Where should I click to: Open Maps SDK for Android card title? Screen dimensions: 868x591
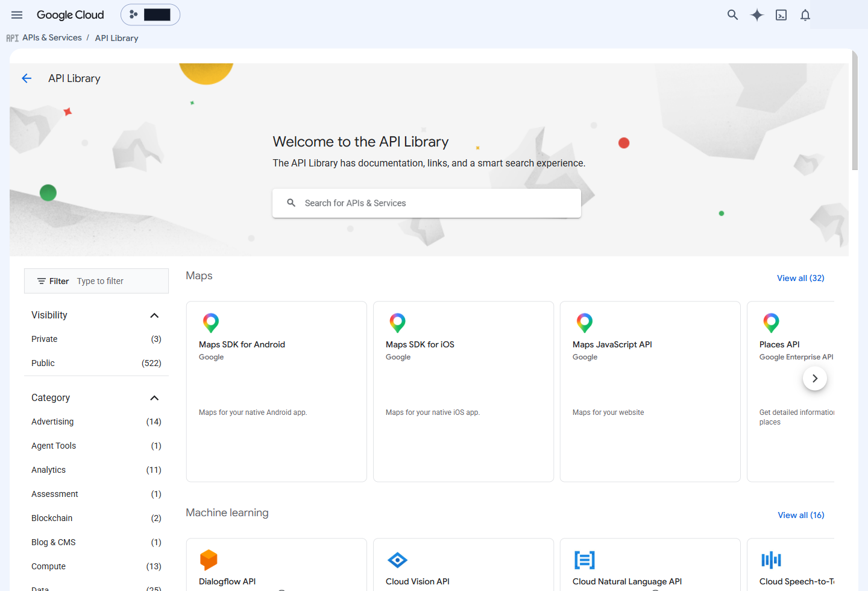coord(242,344)
